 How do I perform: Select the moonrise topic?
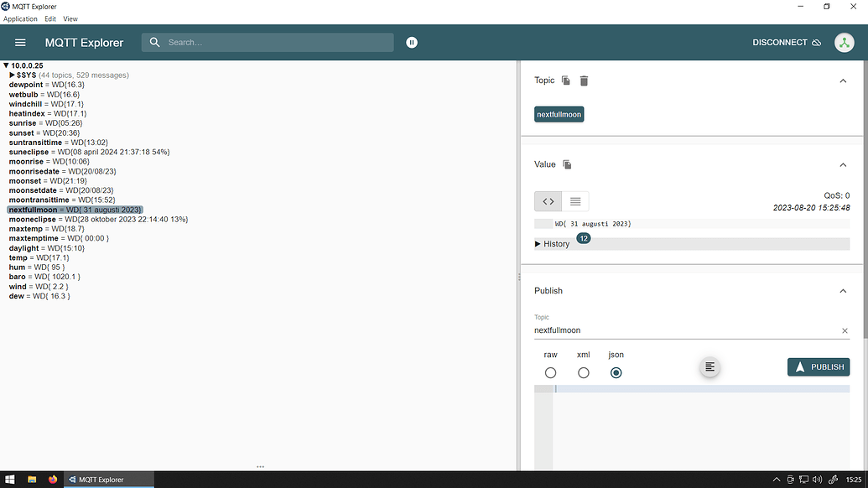[49, 162]
